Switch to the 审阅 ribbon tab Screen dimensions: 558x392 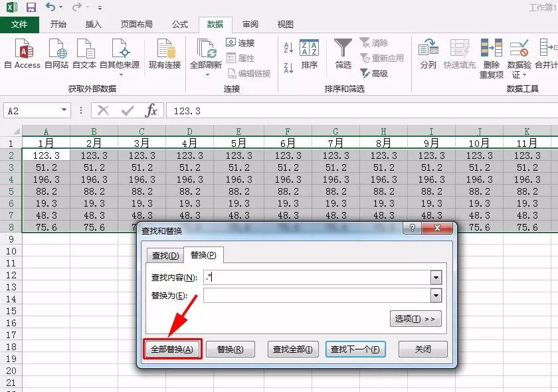tap(250, 24)
